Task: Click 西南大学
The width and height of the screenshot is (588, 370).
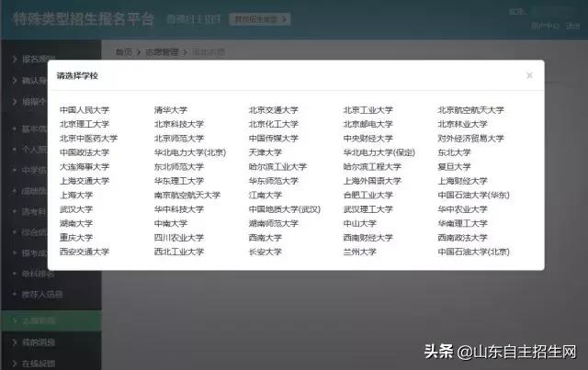Action: [266, 238]
